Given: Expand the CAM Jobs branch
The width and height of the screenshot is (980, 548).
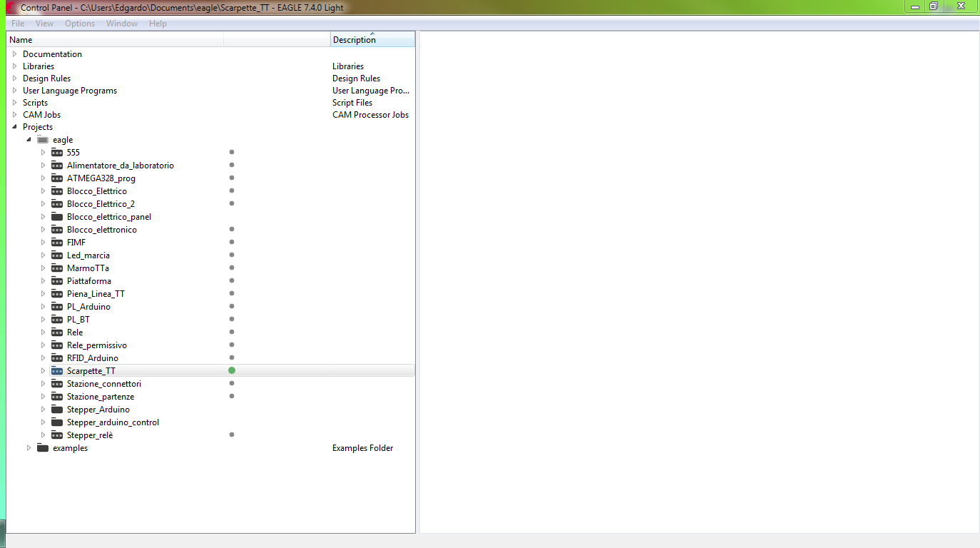Looking at the screenshot, I should click(14, 115).
